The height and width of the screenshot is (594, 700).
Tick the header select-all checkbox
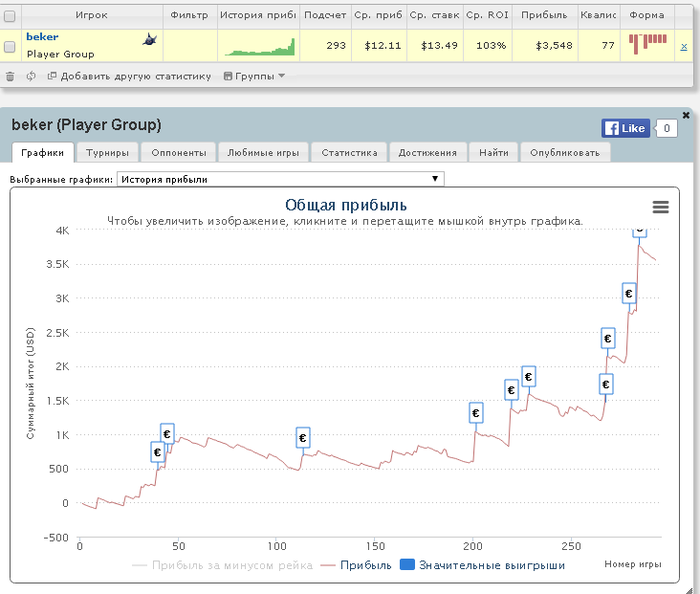(9, 17)
